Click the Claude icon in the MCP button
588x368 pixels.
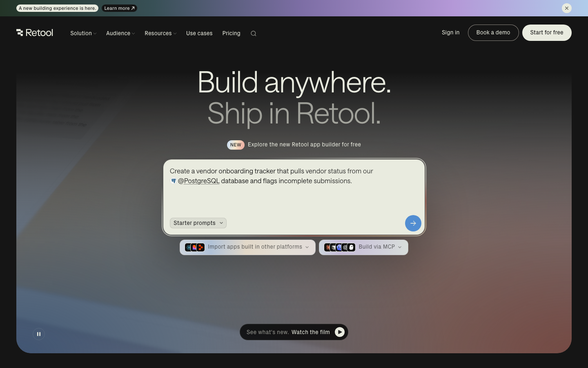(327, 247)
